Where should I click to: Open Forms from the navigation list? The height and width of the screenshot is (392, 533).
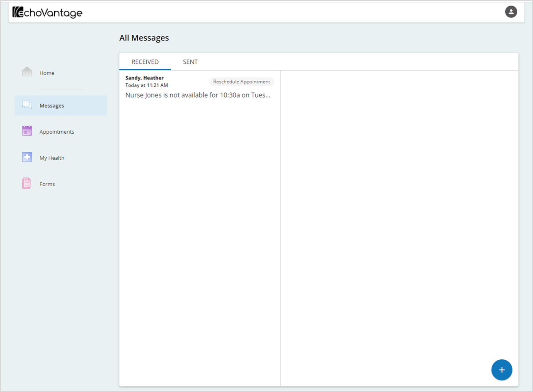tap(47, 183)
